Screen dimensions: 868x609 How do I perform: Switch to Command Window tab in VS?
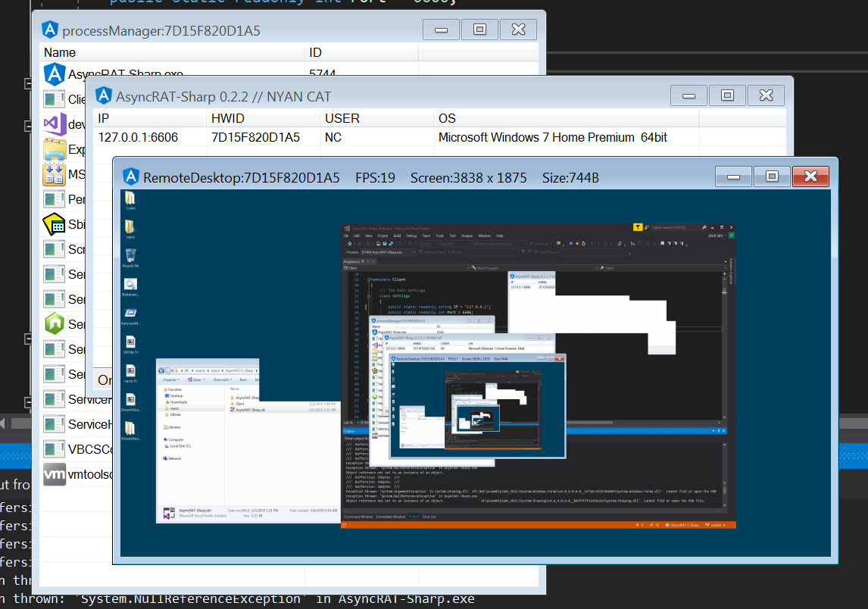click(358, 517)
